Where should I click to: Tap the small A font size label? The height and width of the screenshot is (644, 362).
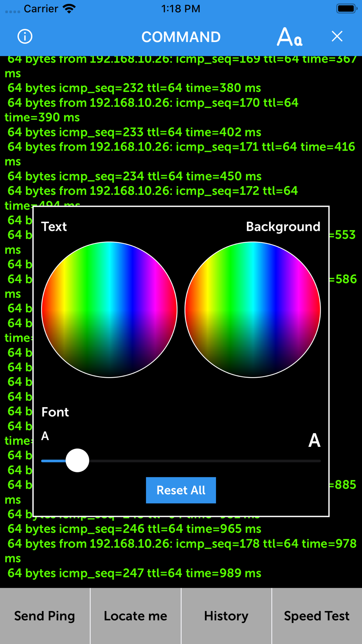coord(45,436)
